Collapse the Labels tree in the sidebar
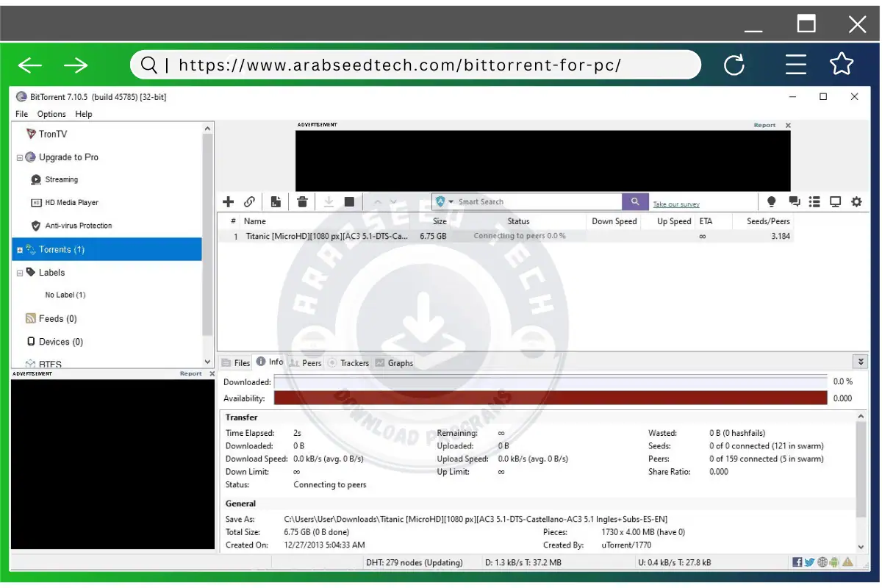The image size is (882, 588). coord(20,272)
